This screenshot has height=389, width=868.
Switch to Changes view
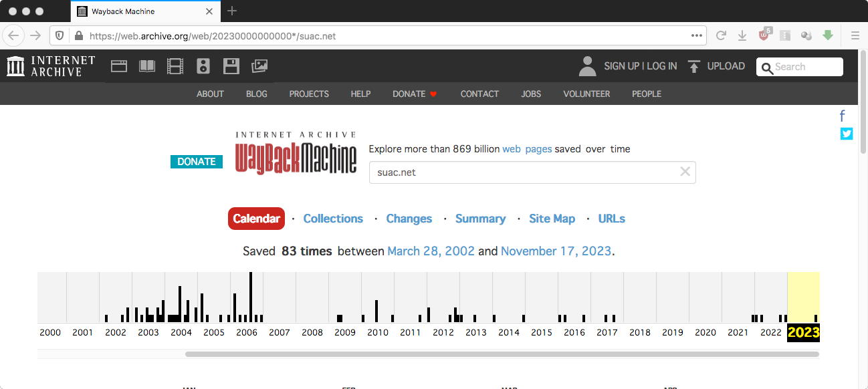(x=409, y=219)
